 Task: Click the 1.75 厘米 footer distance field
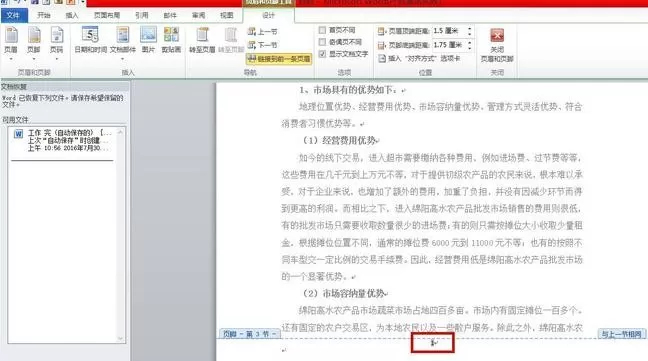tap(448, 45)
